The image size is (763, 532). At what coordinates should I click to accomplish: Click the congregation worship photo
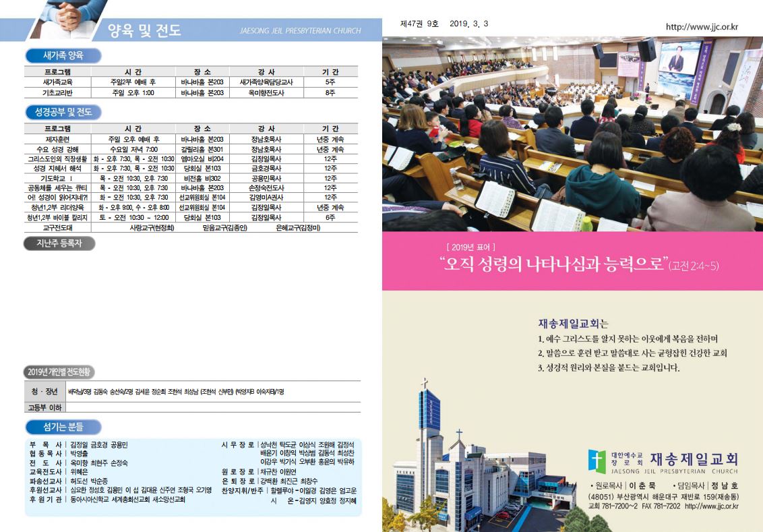572,134
